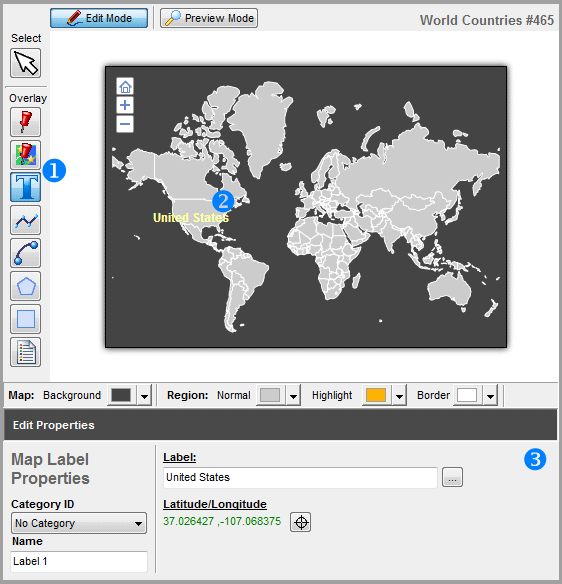Choose the curved line overlay tool
Viewport: 562px width, 584px height.
[25, 253]
